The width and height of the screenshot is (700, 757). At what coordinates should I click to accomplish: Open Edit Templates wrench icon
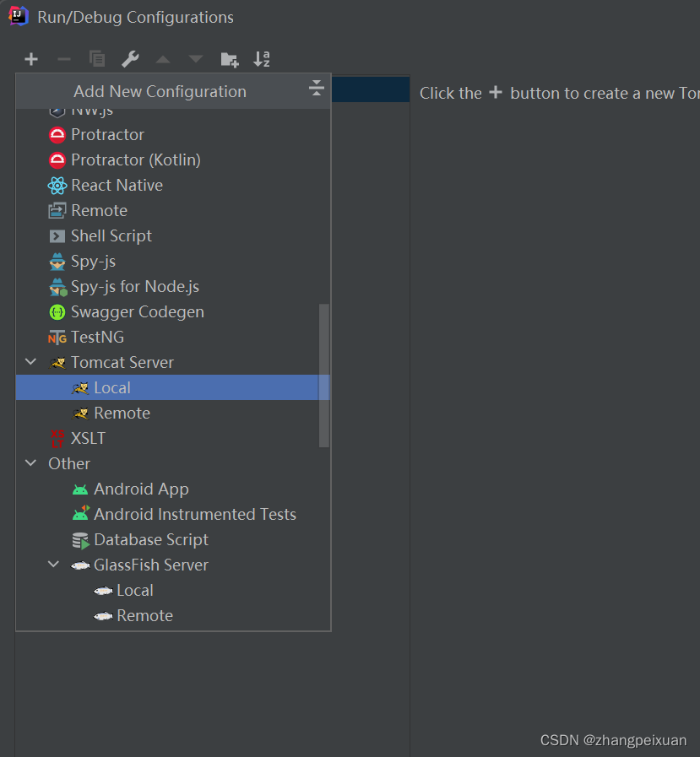point(130,59)
